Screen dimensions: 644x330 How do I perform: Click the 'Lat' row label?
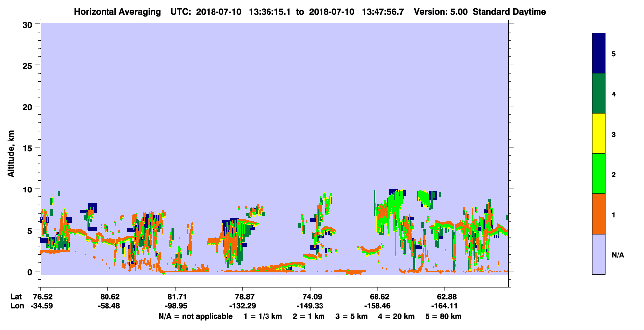[x=16, y=297]
